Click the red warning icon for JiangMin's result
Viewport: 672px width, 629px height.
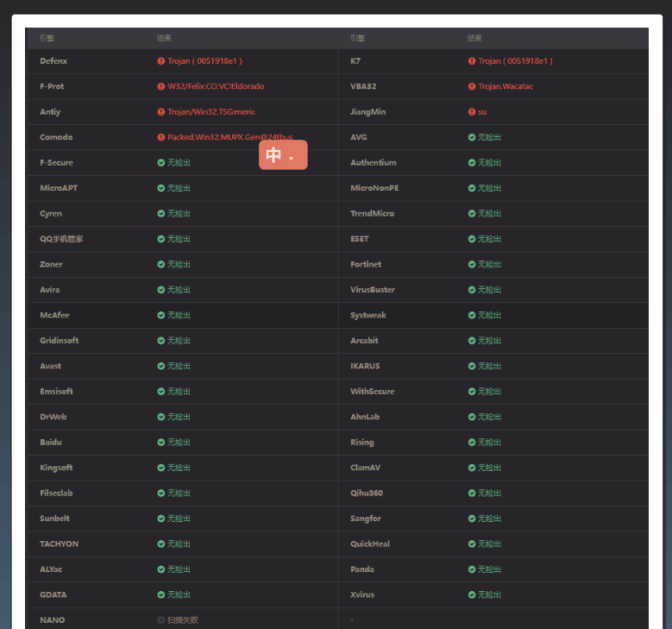[472, 112]
